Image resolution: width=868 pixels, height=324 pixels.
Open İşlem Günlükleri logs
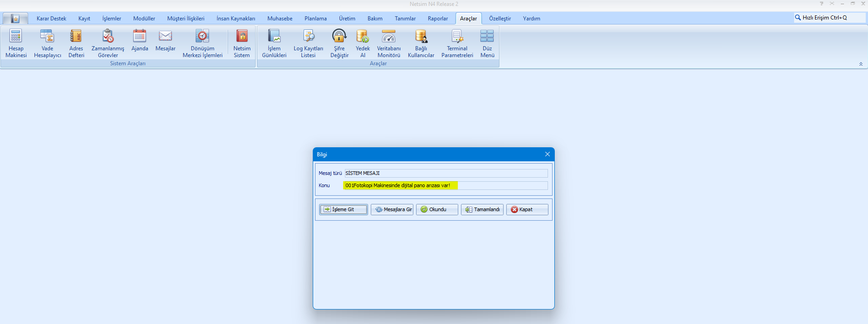pyautogui.click(x=274, y=44)
